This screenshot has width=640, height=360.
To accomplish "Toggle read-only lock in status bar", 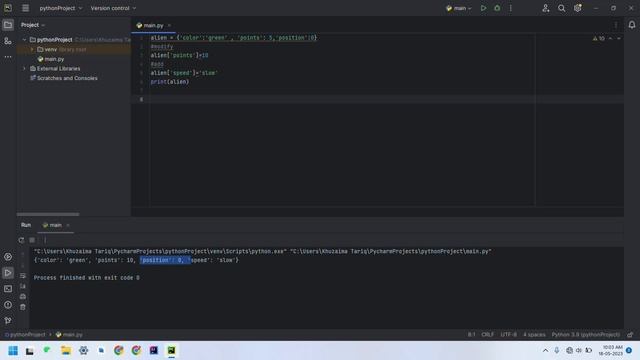I will tap(630, 335).
